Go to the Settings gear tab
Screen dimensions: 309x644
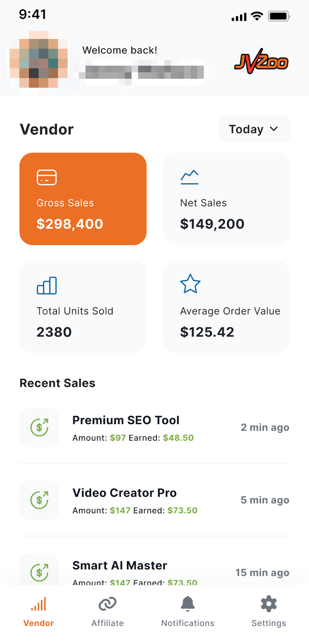click(269, 612)
